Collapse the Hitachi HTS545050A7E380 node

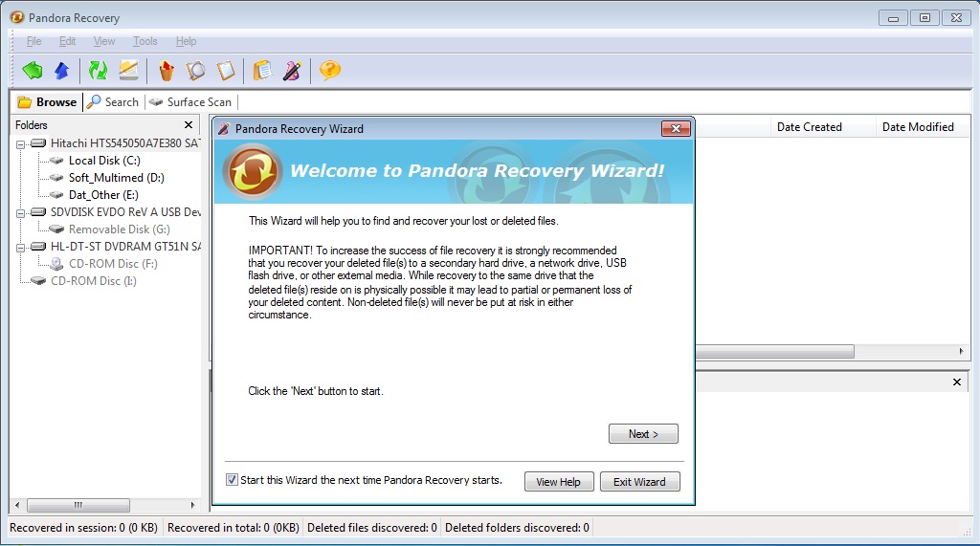[21, 144]
